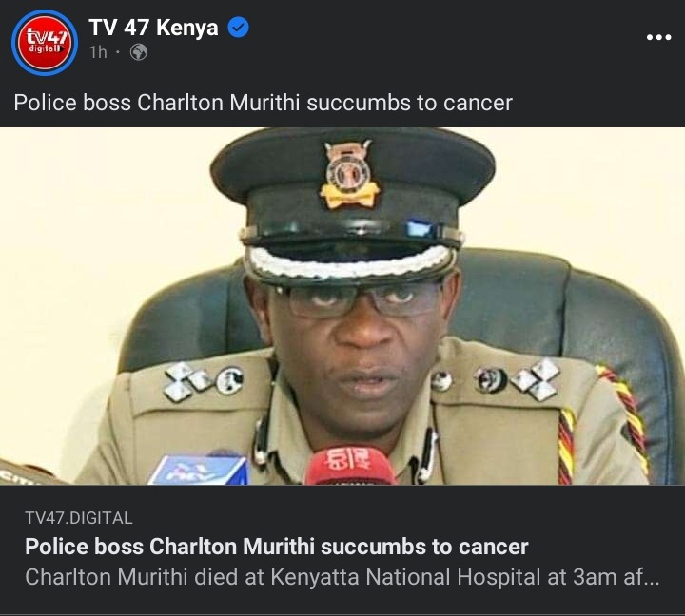Click the truncated Kenyatta National Hospital description
The image size is (685, 616).
click(x=342, y=577)
